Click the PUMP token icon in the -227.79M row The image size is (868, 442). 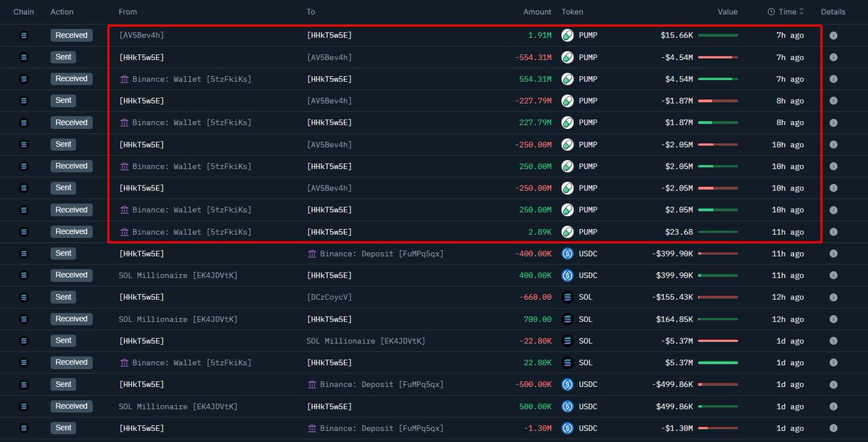[x=568, y=101]
